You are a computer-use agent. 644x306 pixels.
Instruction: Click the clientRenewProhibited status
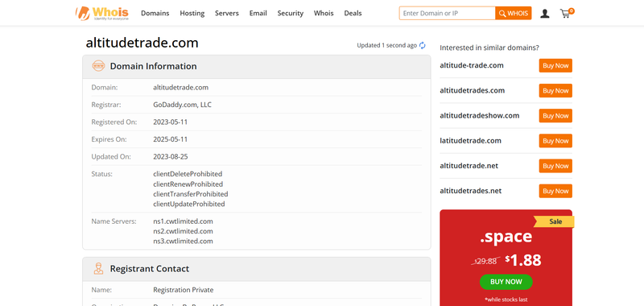click(x=188, y=184)
